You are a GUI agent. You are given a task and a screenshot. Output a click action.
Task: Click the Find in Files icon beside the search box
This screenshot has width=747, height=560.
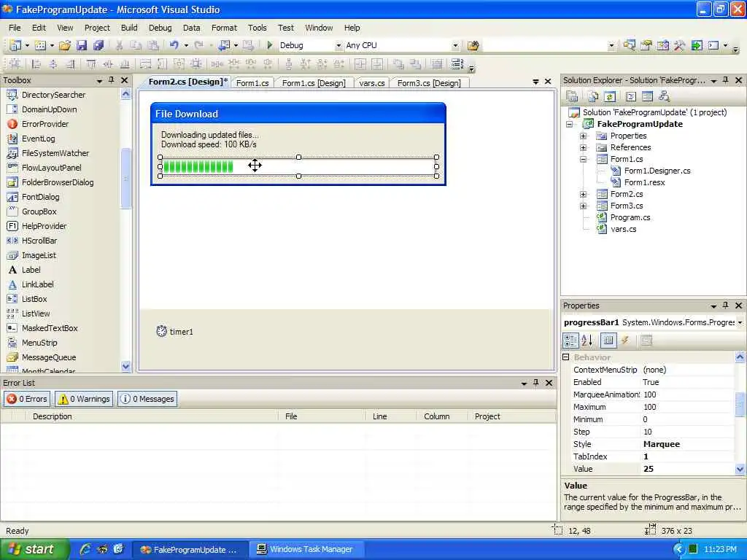[473, 45]
